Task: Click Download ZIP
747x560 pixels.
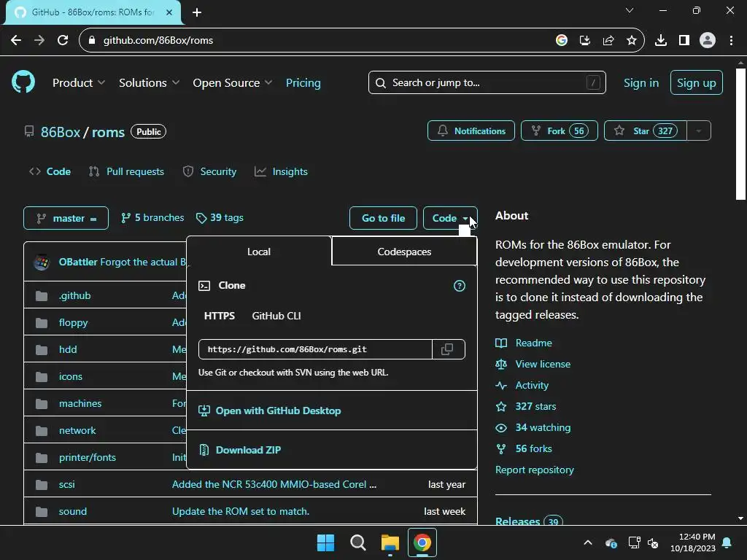Action: [x=248, y=450]
